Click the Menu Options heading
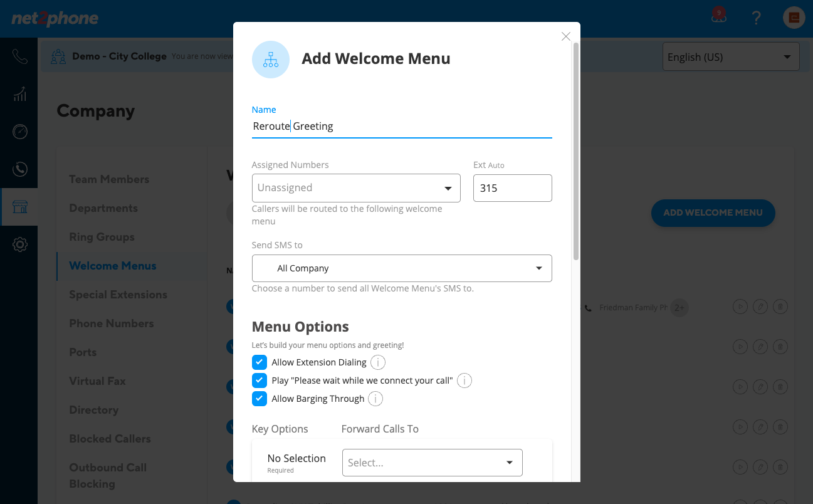The width and height of the screenshot is (813, 504). click(x=300, y=327)
